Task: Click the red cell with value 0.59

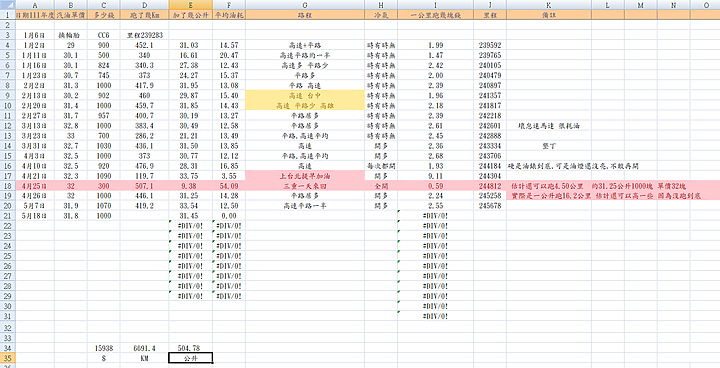Action: coord(435,186)
